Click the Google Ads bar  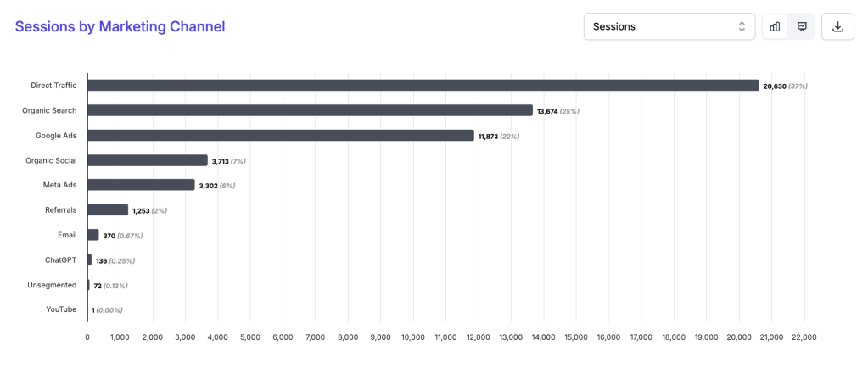[281, 136]
